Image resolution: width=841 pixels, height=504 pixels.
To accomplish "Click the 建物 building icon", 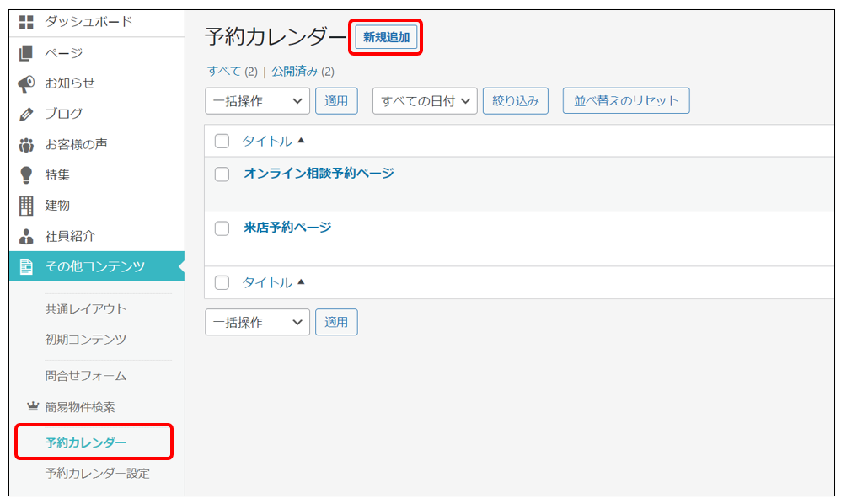I will click(26, 205).
